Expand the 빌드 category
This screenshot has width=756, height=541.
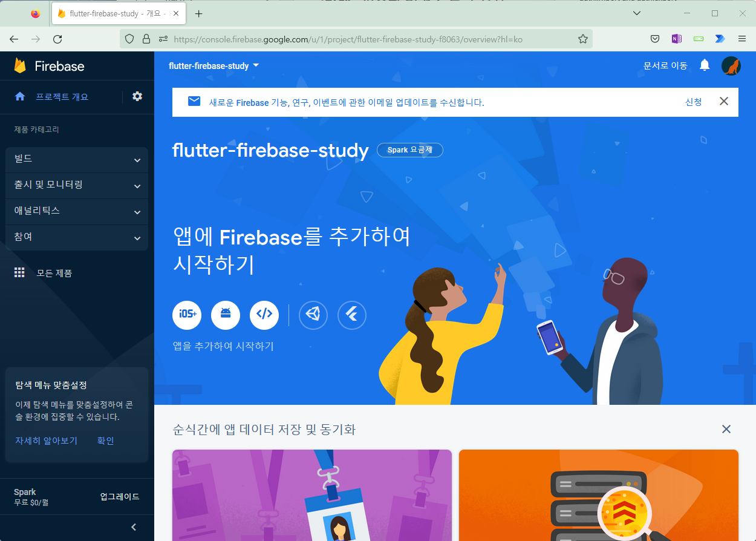coord(76,160)
